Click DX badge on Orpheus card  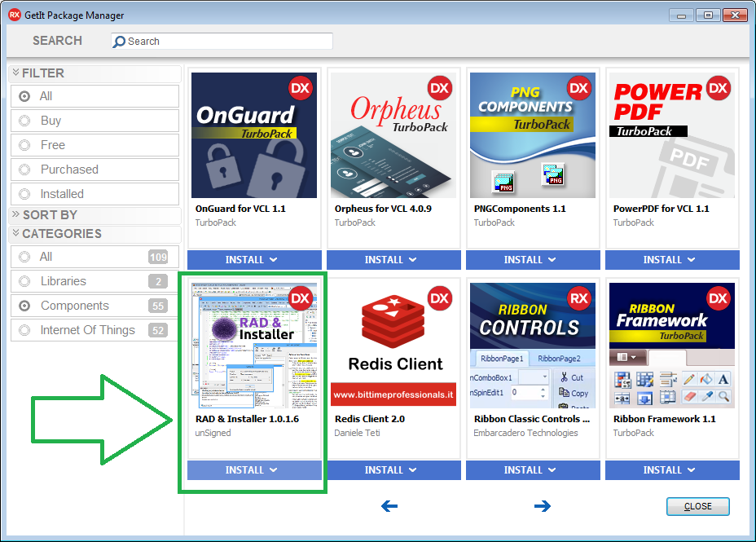[x=440, y=88]
